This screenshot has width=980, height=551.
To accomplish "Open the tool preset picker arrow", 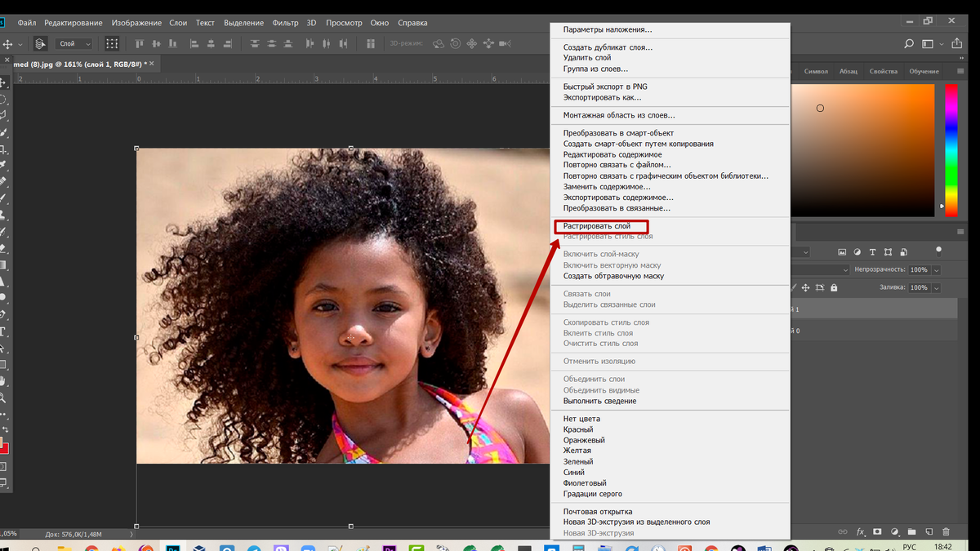I will click(x=20, y=44).
